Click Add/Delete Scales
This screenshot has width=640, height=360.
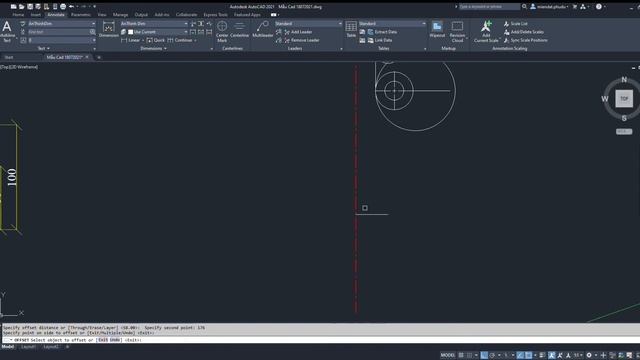coord(523,32)
